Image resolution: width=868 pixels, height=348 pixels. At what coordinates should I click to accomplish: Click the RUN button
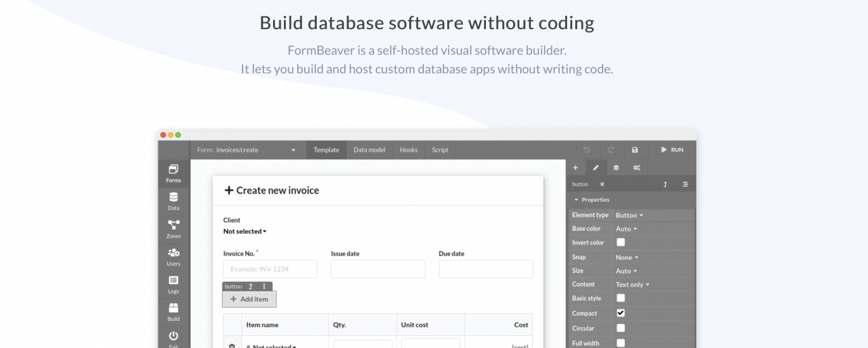tap(672, 150)
